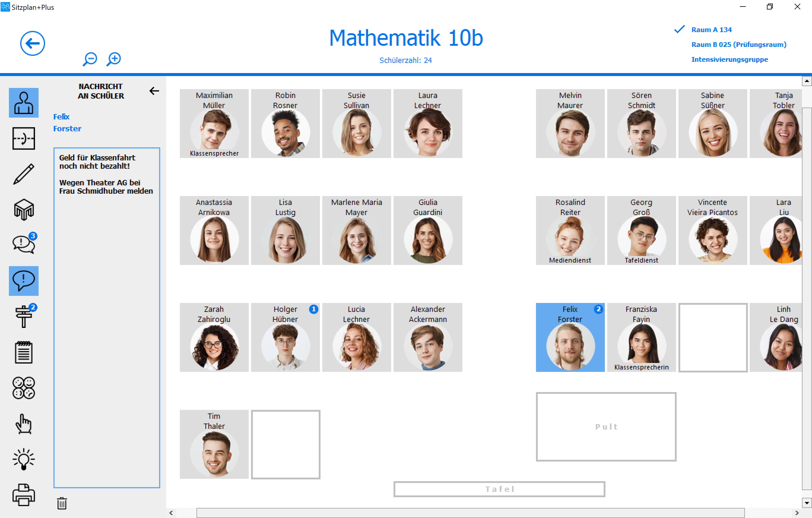The width and height of the screenshot is (812, 518).
Task: Click the horizontal scrollbar right arrow
Action: 797,513
